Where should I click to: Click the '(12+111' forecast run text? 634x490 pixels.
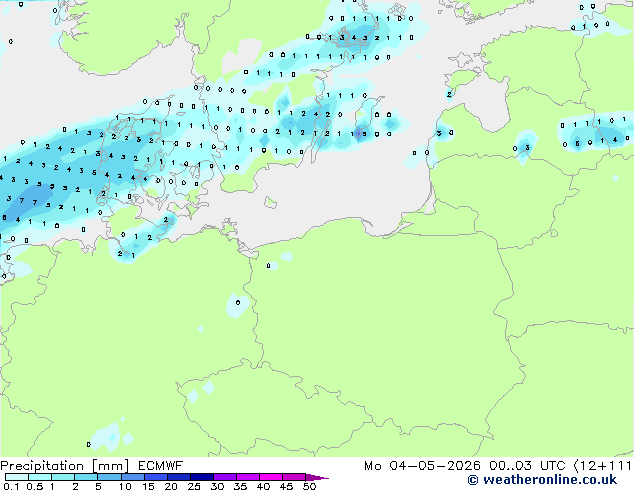coord(602,466)
